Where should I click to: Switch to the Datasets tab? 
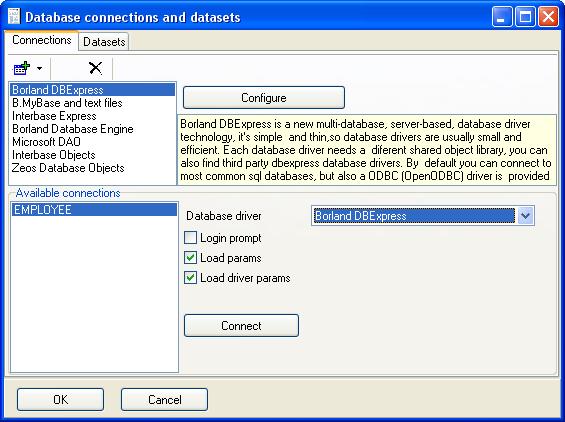click(104, 42)
